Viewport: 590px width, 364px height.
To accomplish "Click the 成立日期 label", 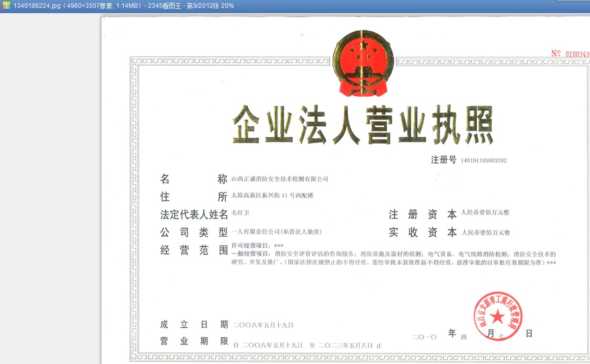I will pos(194,324).
